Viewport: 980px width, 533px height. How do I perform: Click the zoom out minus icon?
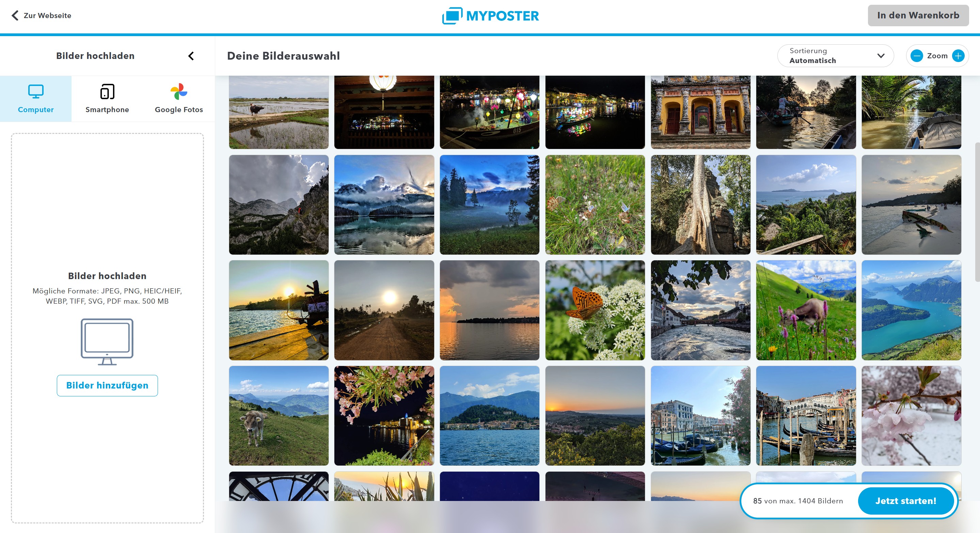[x=916, y=56]
